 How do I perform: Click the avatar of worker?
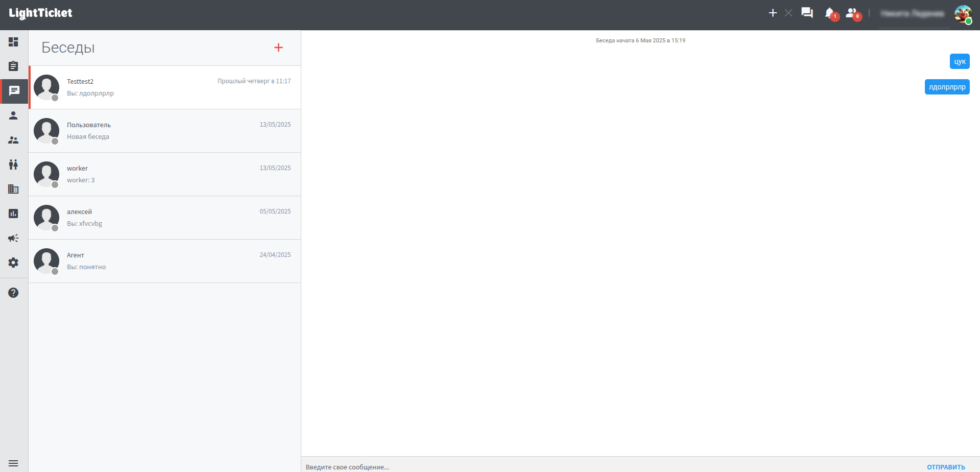(x=46, y=174)
